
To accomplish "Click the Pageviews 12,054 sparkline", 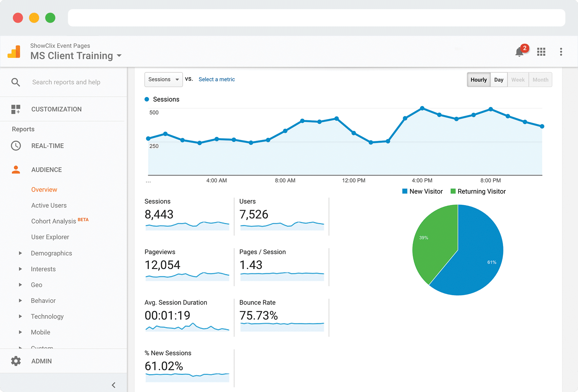I will (x=187, y=276).
